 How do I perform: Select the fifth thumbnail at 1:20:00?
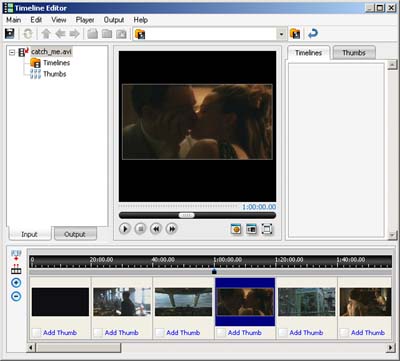[307, 302]
